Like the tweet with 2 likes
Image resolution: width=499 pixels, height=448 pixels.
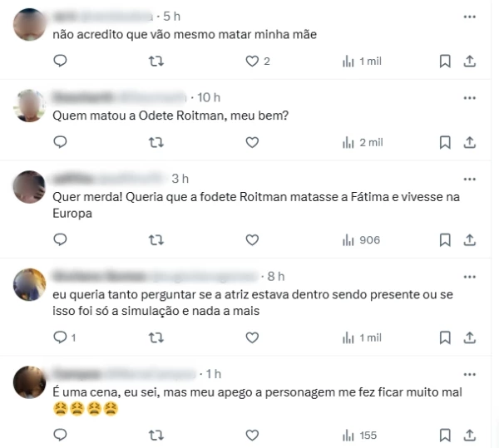[258, 61]
